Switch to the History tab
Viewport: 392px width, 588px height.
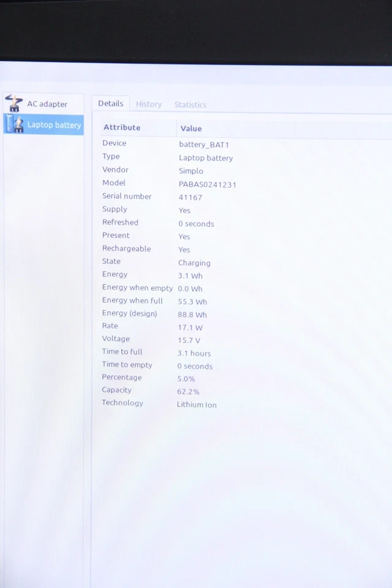click(x=149, y=104)
